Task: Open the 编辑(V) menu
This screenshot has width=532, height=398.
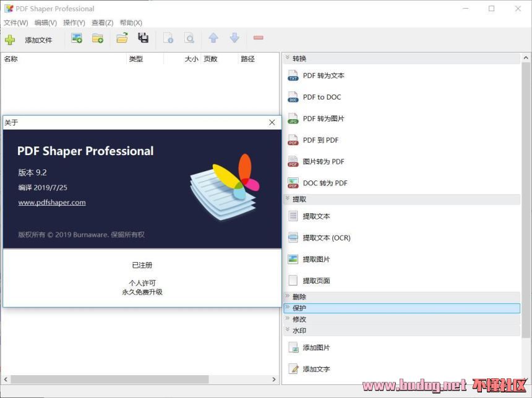Action: point(45,23)
